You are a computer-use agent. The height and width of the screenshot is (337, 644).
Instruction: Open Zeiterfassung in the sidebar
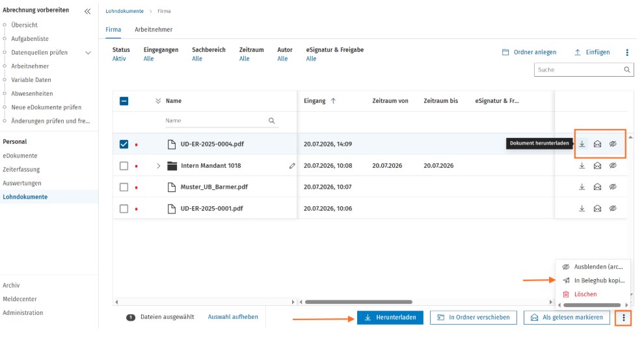pyautogui.click(x=21, y=169)
